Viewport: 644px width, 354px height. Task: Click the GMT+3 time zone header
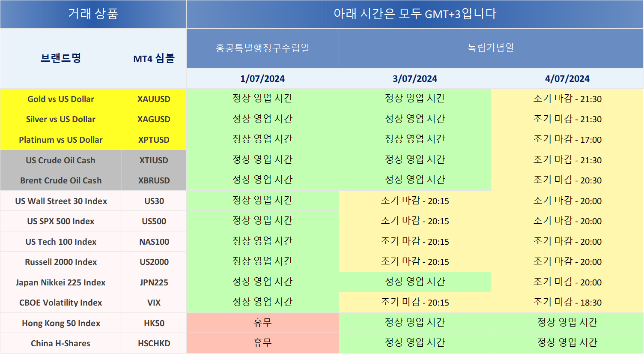pyautogui.click(x=414, y=14)
